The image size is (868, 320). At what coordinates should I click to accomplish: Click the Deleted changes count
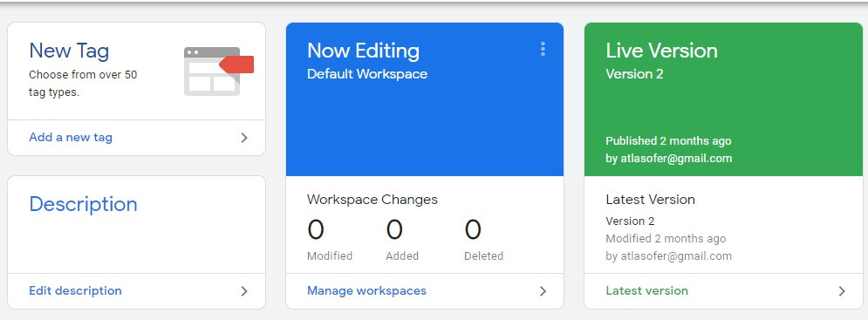click(473, 230)
